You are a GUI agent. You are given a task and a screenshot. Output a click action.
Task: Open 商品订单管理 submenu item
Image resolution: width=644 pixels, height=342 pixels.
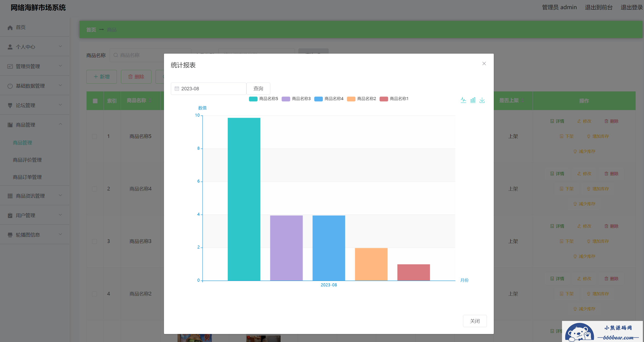(27, 177)
